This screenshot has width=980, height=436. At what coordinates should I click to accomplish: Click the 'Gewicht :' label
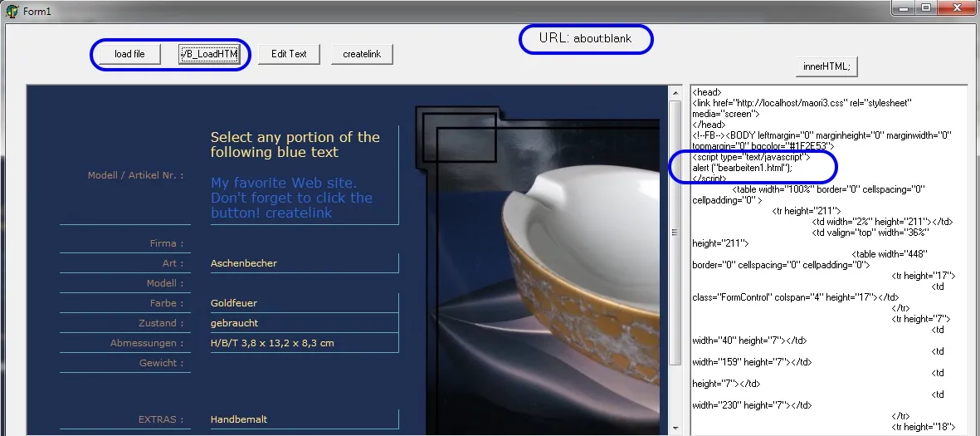tap(161, 363)
